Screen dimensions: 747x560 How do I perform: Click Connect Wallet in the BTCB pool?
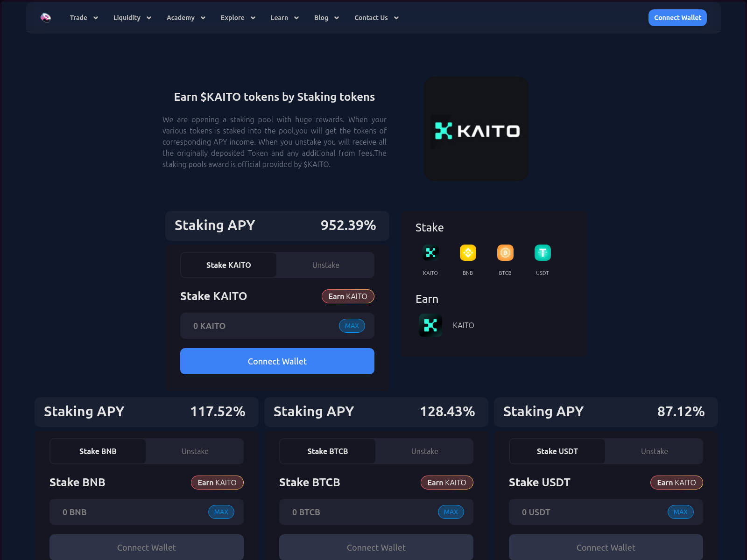pyautogui.click(x=376, y=547)
